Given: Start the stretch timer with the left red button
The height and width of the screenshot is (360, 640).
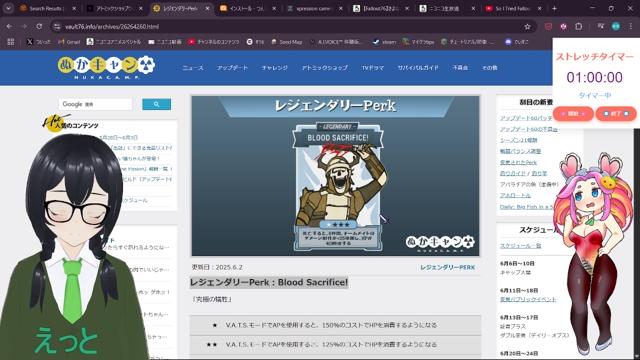Looking at the screenshot, I should click(573, 113).
